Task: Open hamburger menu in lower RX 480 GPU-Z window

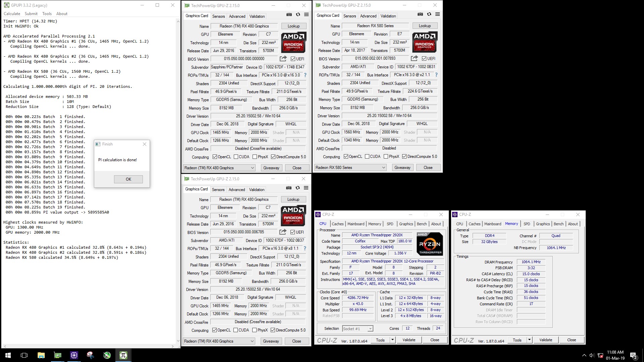Action: point(306,188)
